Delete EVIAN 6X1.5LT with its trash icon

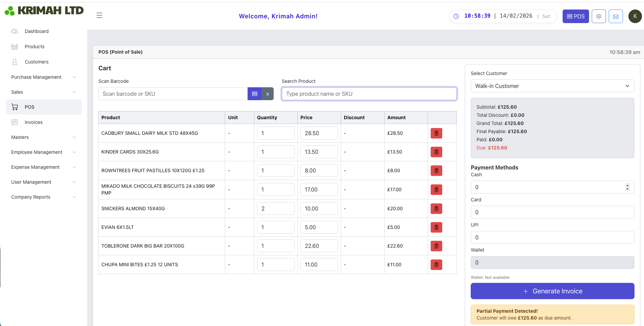[436, 227]
